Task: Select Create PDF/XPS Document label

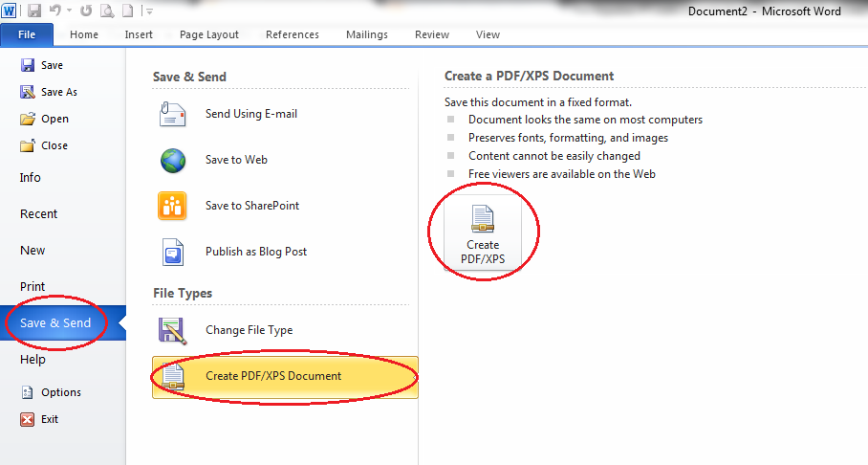Action: (x=273, y=376)
